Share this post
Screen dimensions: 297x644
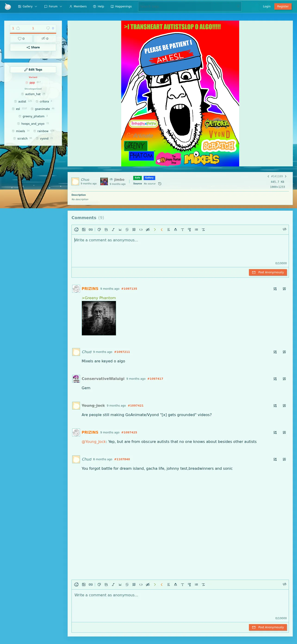33,47
